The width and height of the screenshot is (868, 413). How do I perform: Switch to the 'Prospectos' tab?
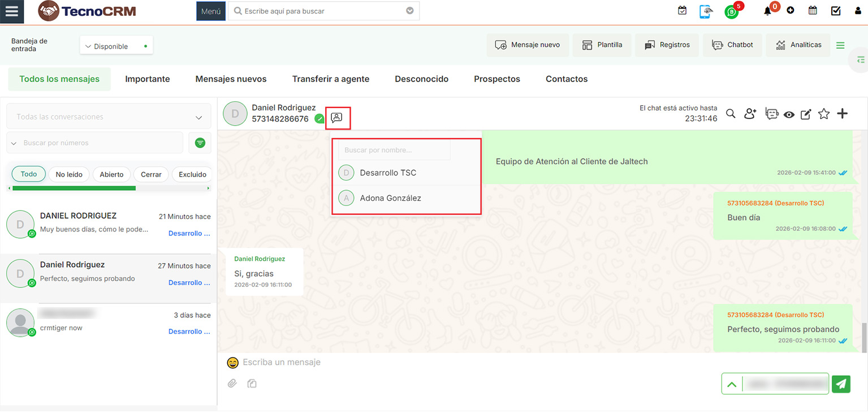click(x=496, y=79)
